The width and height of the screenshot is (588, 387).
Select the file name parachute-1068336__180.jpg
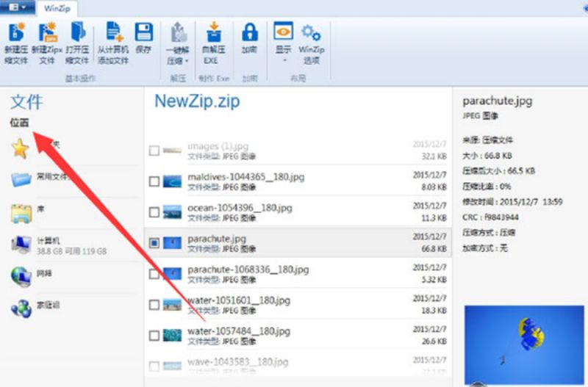point(248,270)
